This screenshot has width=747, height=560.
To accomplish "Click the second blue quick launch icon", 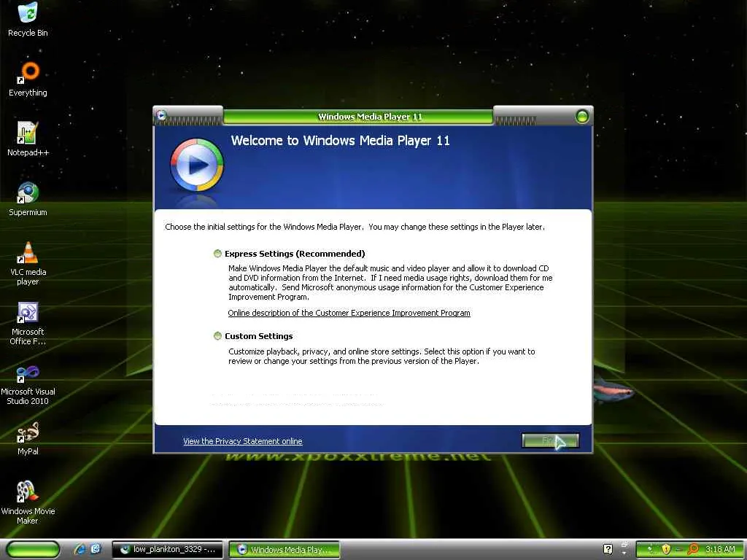I will (96, 549).
